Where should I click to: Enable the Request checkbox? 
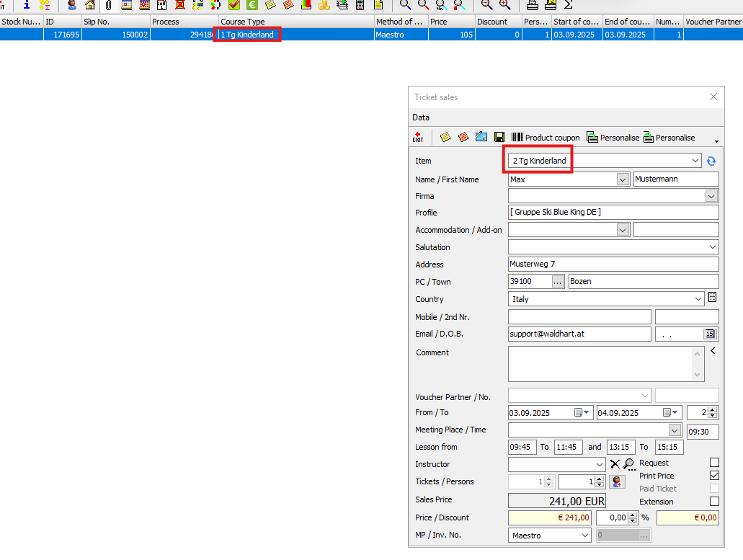pyautogui.click(x=714, y=463)
